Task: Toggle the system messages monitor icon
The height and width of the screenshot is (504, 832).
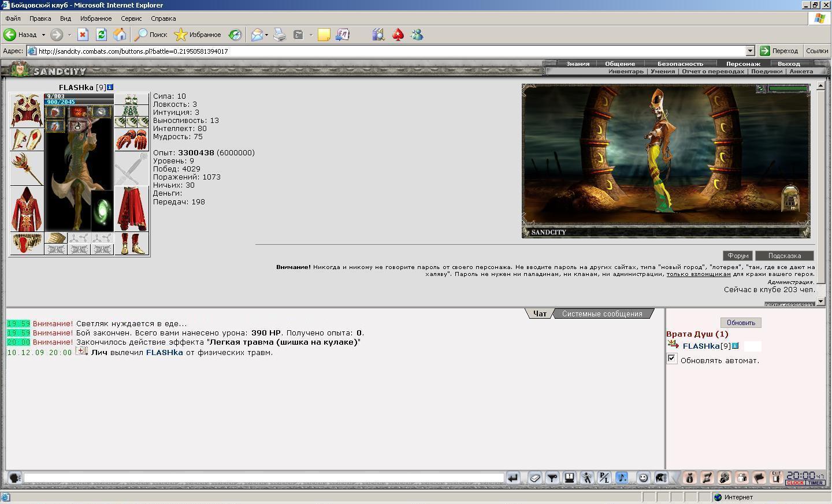Action: 570,477
